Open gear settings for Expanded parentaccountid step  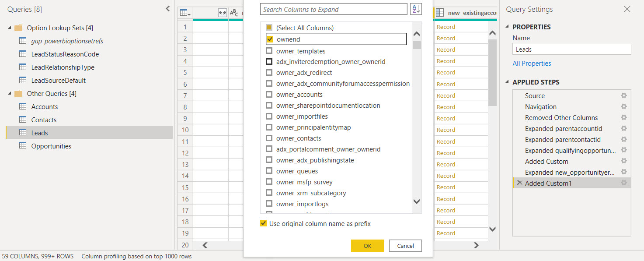tap(624, 128)
